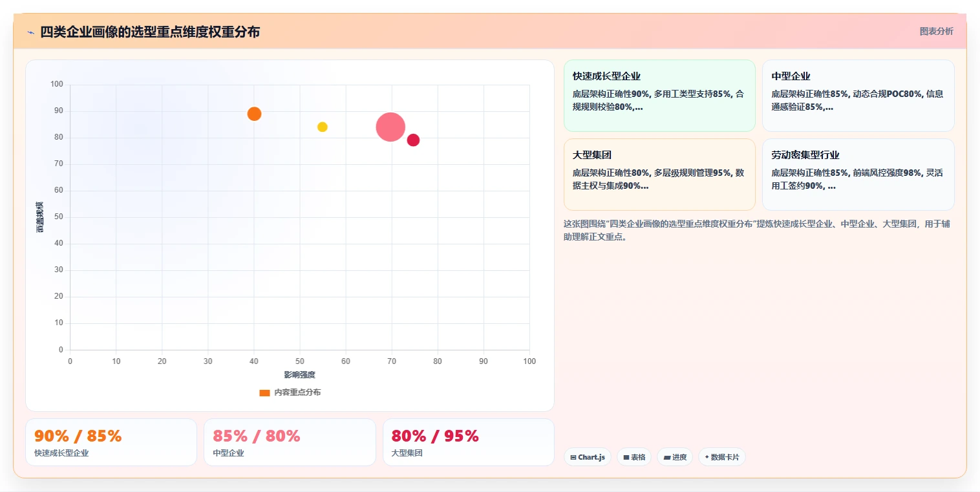Screen dimensions: 980x492
Task: Select the large pink bubble on chart
Action: (x=390, y=127)
